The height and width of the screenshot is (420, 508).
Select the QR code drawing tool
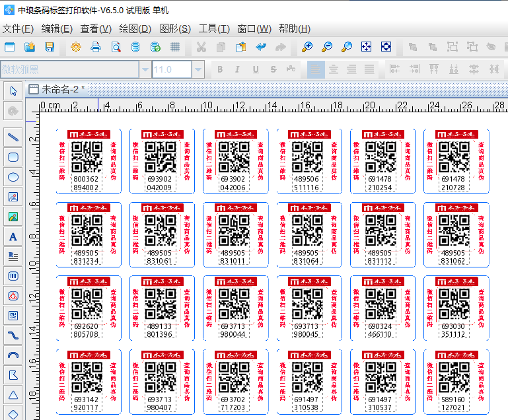13,316
